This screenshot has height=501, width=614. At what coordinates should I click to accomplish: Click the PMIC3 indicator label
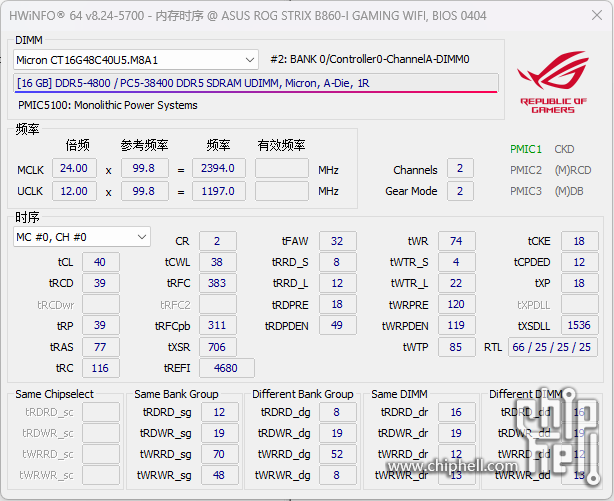pyautogui.click(x=526, y=191)
